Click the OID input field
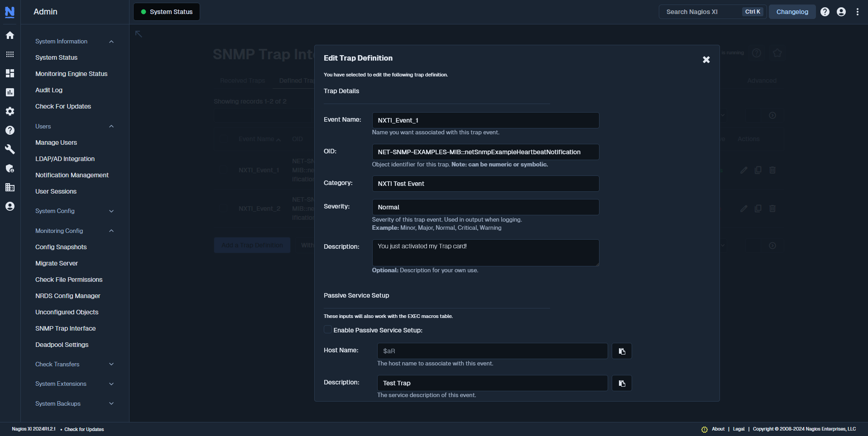 point(485,152)
